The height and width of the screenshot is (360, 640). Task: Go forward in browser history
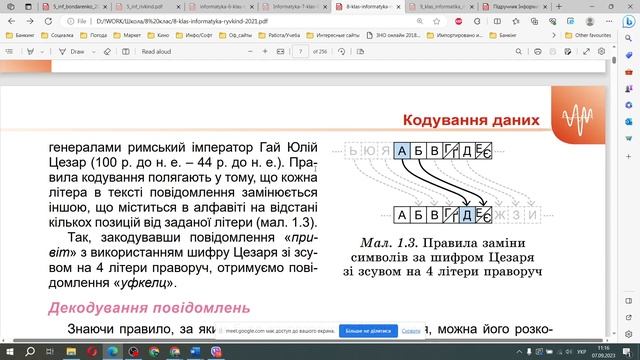pyautogui.click(x=30, y=21)
